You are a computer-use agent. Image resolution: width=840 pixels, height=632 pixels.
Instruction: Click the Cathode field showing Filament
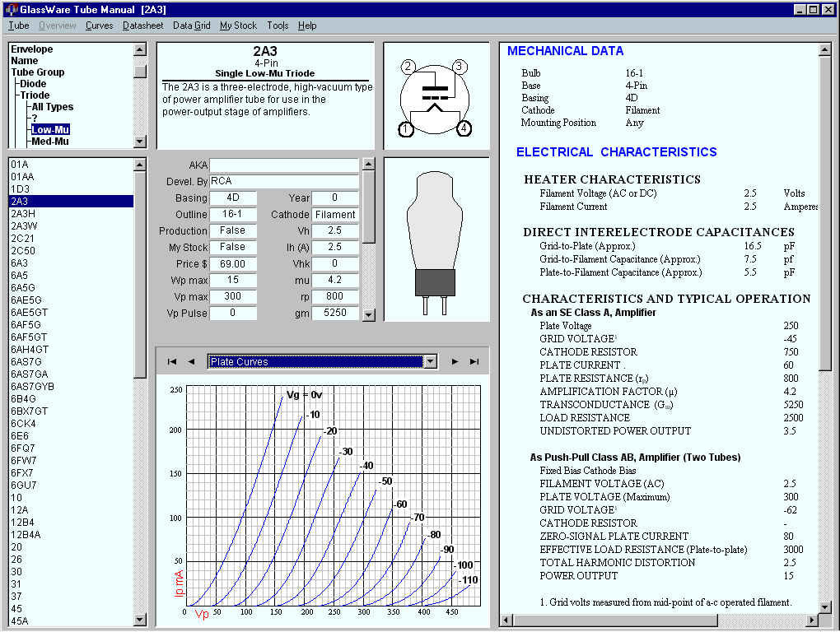[335, 215]
